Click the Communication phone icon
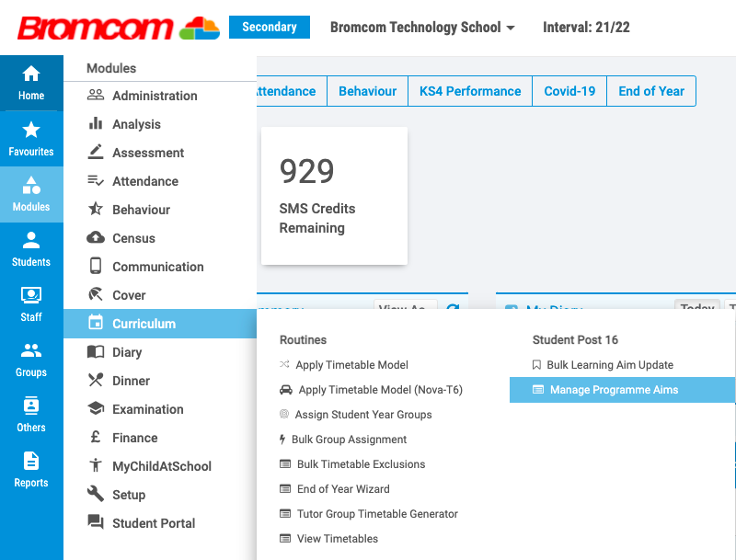This screenshot has width=736, height=560. (96, 266)
